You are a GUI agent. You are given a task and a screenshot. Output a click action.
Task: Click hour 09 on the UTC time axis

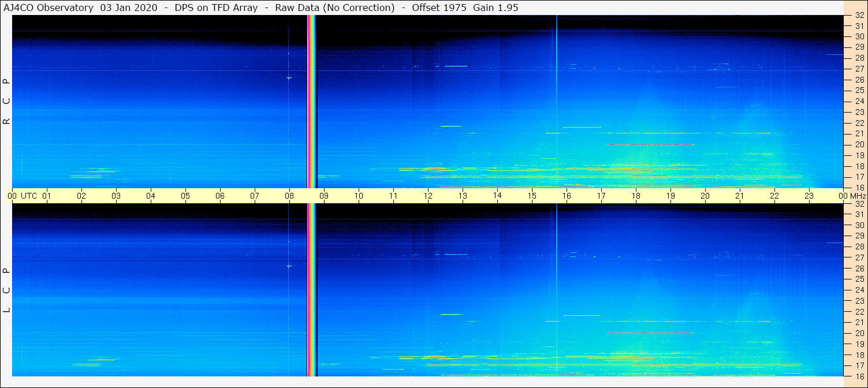pos(324,196)
